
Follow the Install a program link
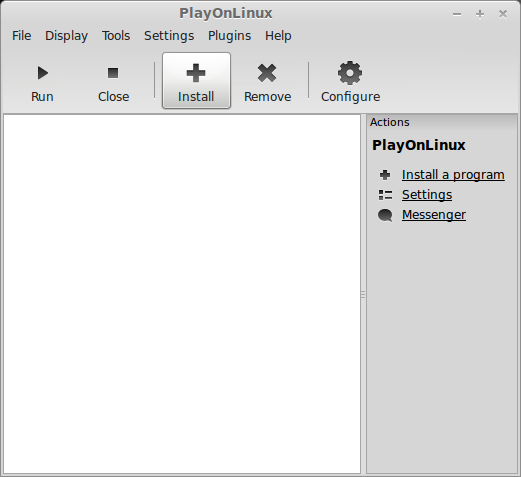453,175
